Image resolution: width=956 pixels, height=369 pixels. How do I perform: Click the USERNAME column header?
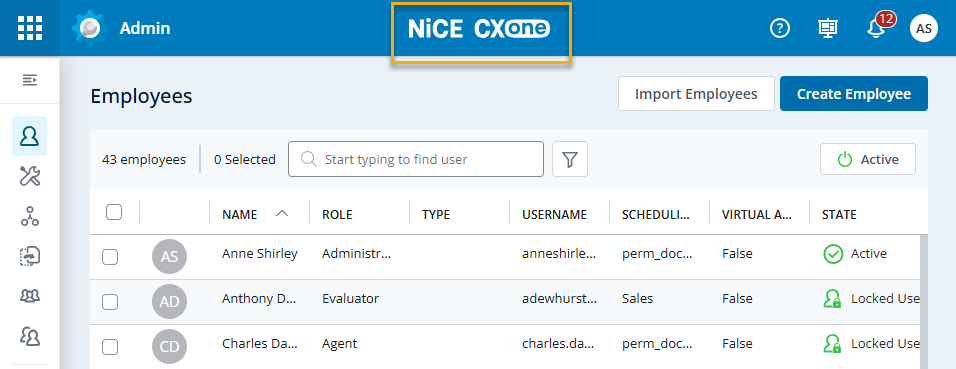pos(554,215)
